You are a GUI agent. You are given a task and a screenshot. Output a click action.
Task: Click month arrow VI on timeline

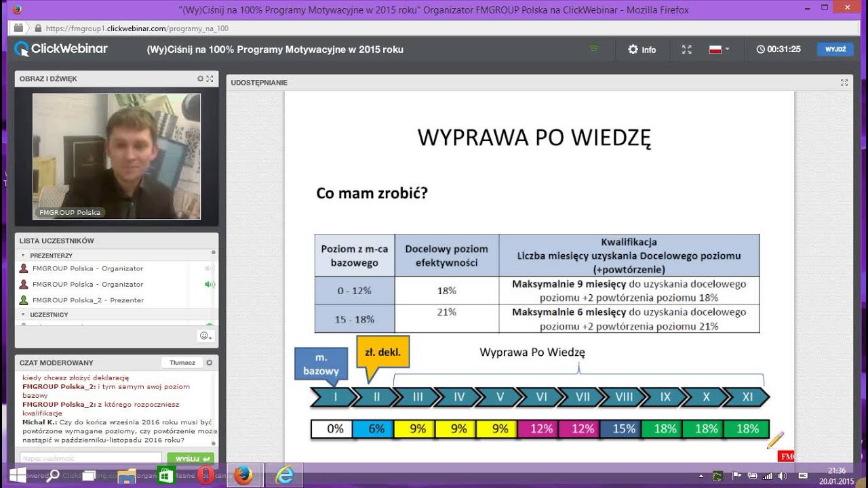point(541,397)
